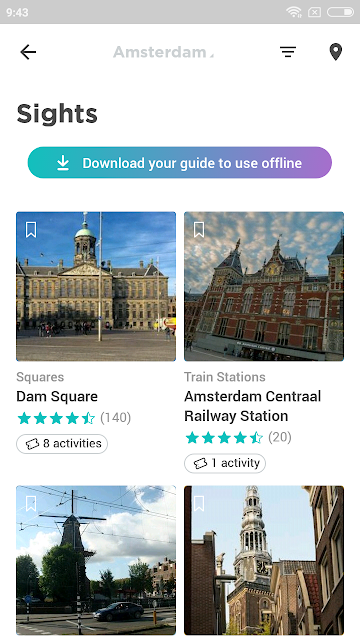
Task: View 8 activities for Dam Square
Action: tap(62, 444)
